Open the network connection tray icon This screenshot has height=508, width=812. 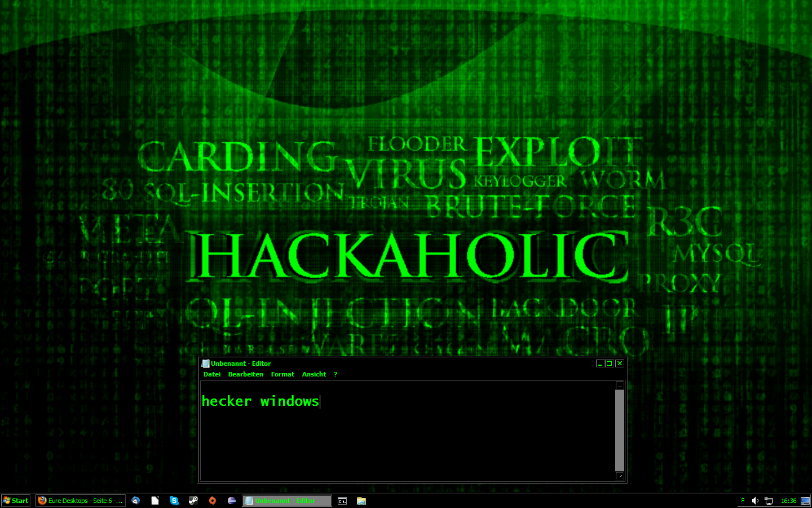[769, 501]
